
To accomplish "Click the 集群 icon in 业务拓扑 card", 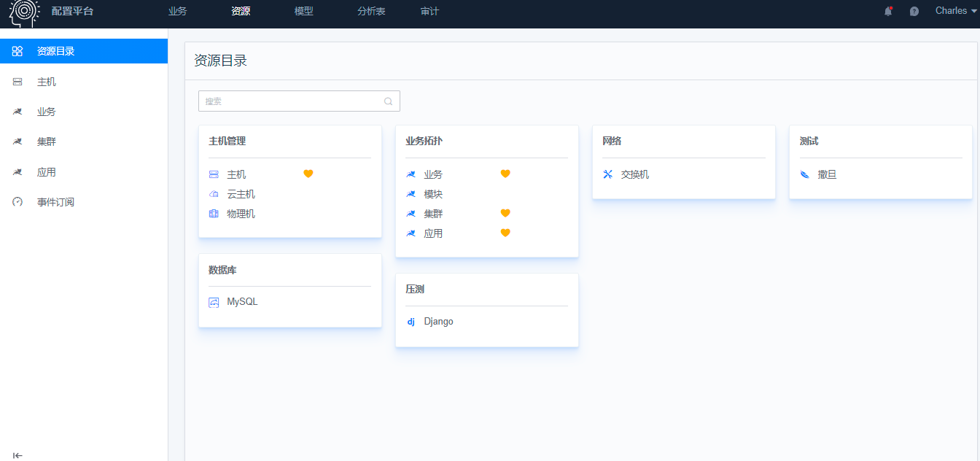I will [x=411, y=214].
